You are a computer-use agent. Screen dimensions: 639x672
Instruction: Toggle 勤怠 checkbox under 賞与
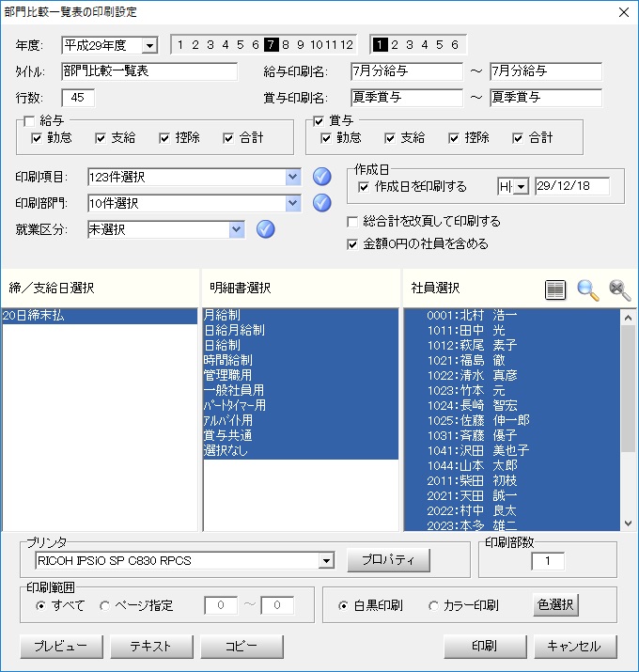click(x=326, y=138)
